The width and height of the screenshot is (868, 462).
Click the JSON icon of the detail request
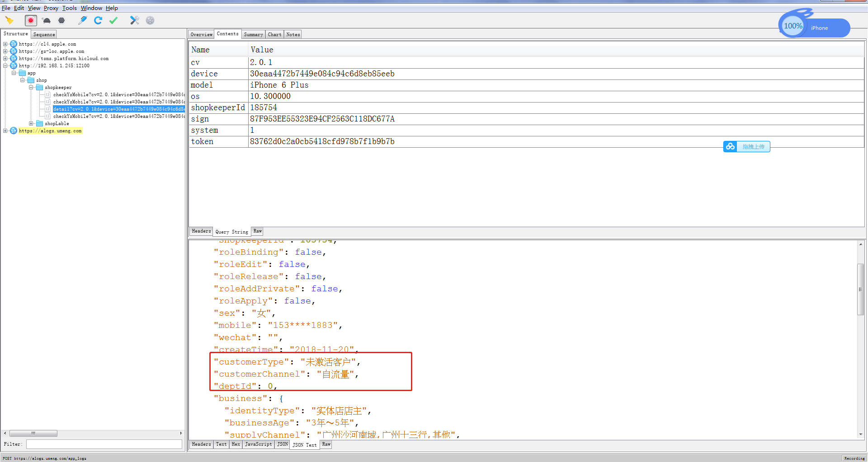[48, 109]
